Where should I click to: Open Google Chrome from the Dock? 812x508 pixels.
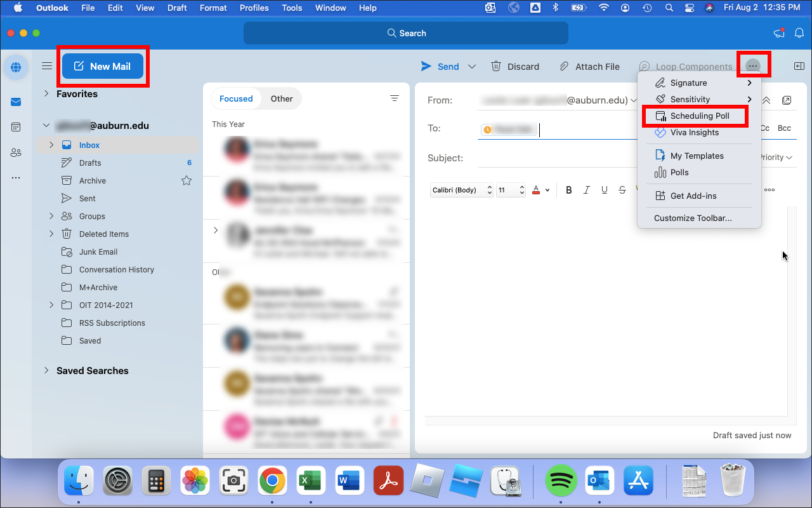pyautogui.click(x=272, y=481)
